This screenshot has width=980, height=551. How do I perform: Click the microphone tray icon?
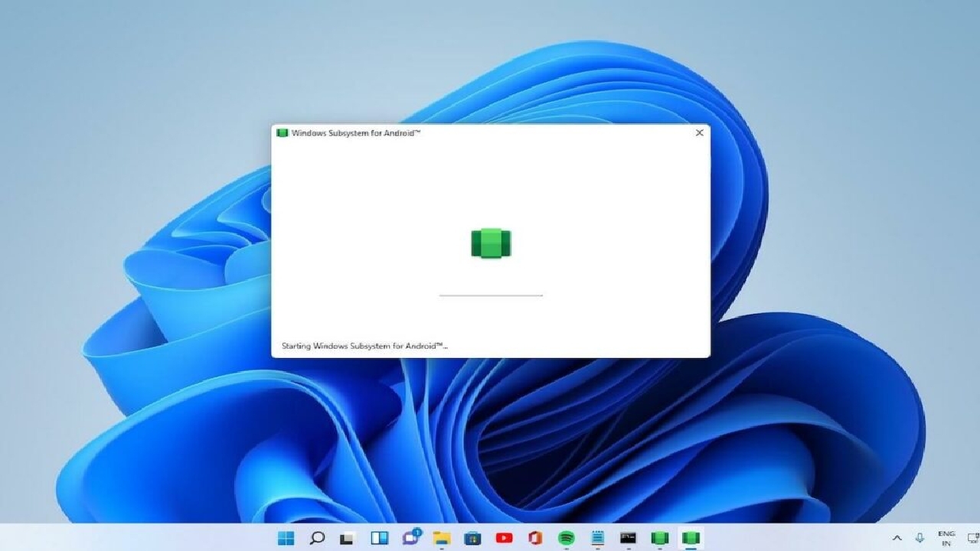click(920, 538)
